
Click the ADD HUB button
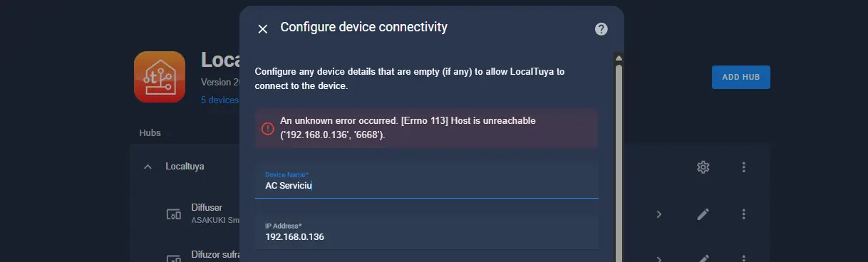(x=740, y=77)
